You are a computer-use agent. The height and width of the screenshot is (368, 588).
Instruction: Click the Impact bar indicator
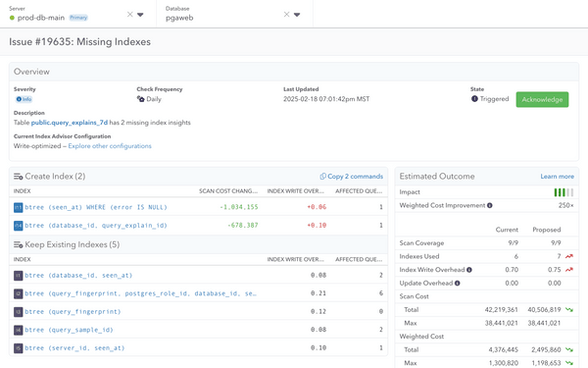563,192
